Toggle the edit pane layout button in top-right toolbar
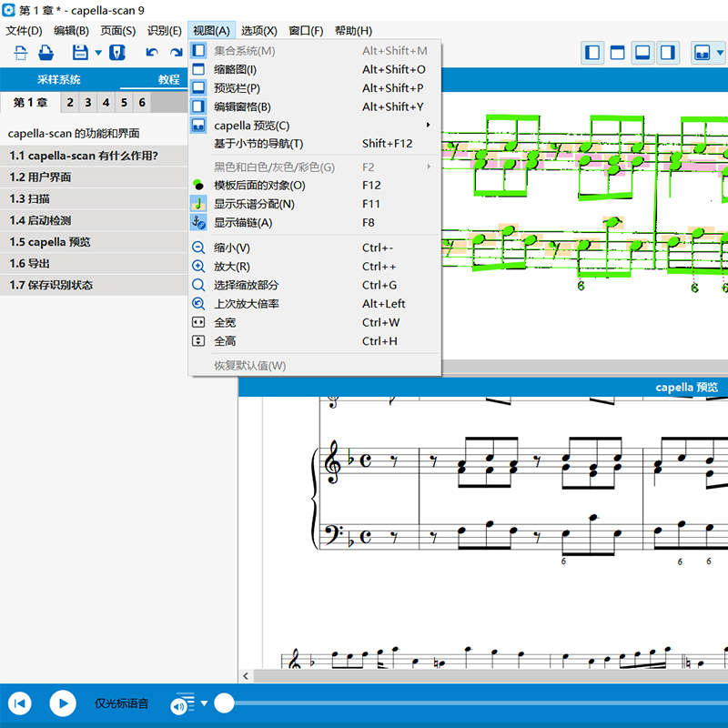This screenshot has height=728, width=728. tap(668, 53)
